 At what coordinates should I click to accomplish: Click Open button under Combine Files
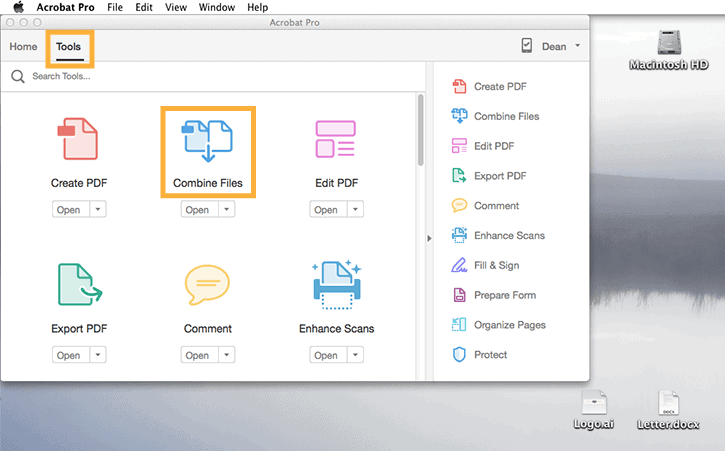point(199,209)
